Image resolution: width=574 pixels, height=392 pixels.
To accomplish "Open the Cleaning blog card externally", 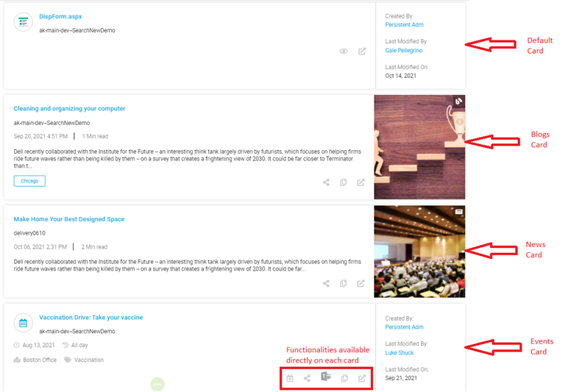I will point(361,182).
